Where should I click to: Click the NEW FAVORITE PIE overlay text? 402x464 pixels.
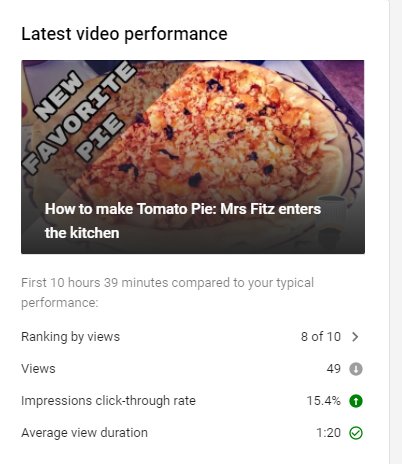[x=79, y=117]
